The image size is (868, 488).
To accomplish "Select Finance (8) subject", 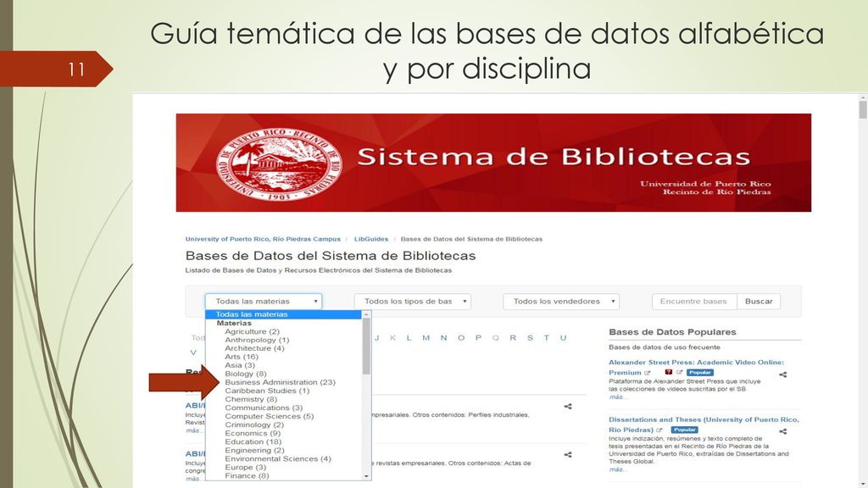I will pyautogui.click(x=247, y=476).
